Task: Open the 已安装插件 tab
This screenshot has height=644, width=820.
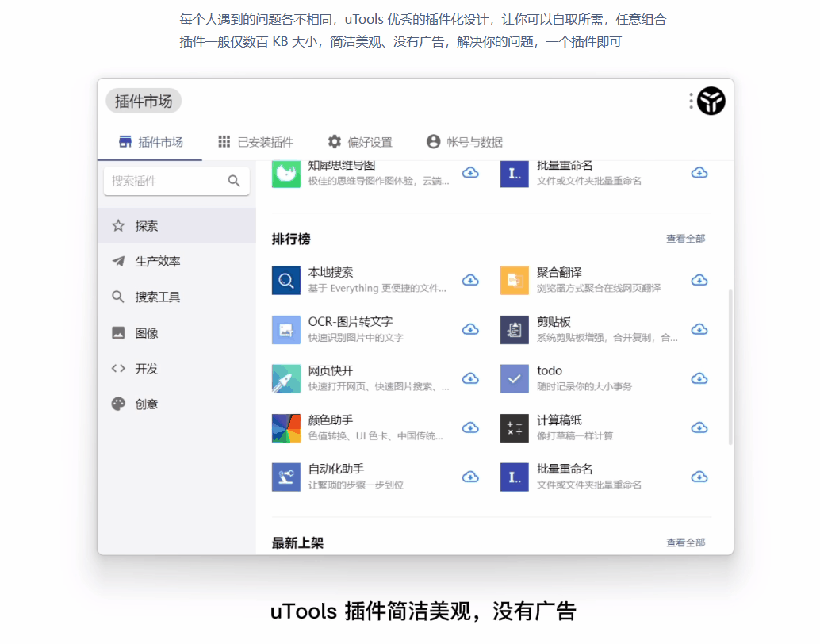Action: pyautogui.click(x=255, y=142)
